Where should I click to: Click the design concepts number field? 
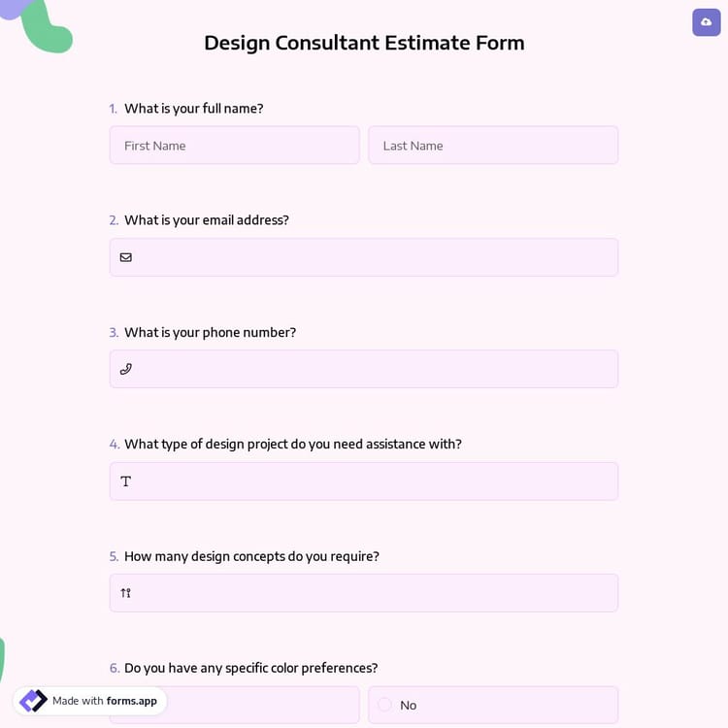click(374, 593)
